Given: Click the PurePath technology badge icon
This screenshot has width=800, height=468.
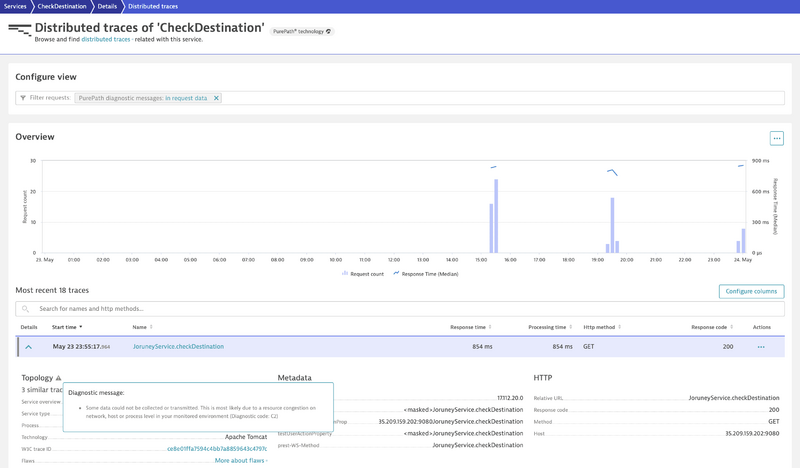Looking at the screenshot, I should click(329, 31).
